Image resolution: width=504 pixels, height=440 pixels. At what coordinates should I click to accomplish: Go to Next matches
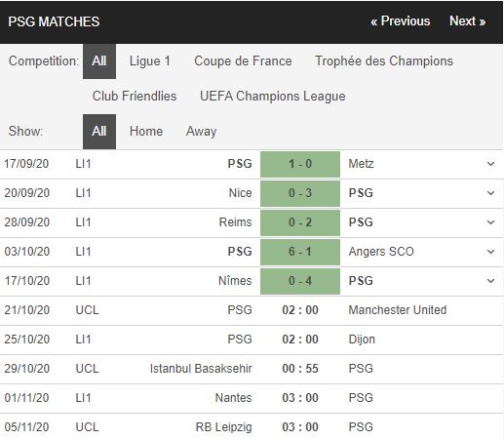467,21
